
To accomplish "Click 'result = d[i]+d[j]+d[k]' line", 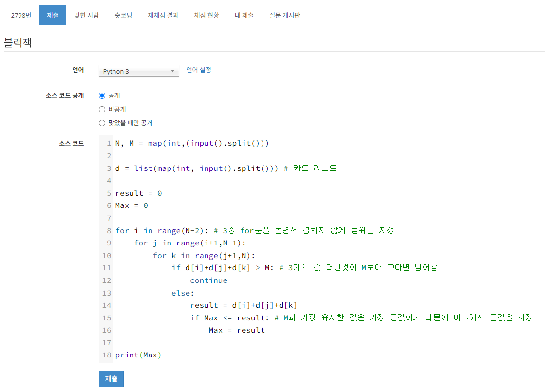I will pyautogui.click(x=244, y=305).
